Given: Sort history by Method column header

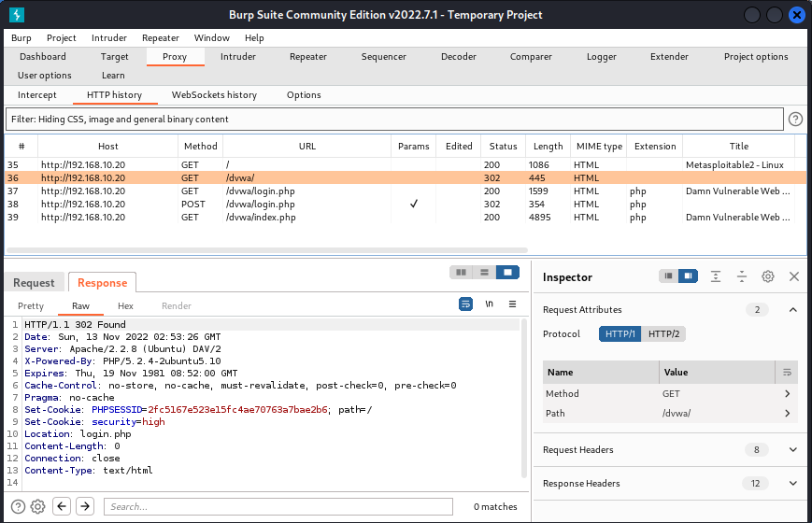Looking at the screenshot, I should point(200,146).
